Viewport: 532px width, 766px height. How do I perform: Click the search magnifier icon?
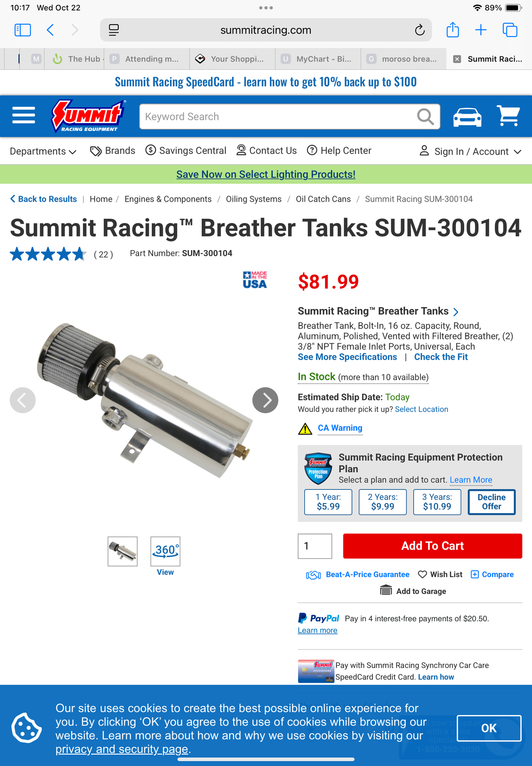(425, 116)
